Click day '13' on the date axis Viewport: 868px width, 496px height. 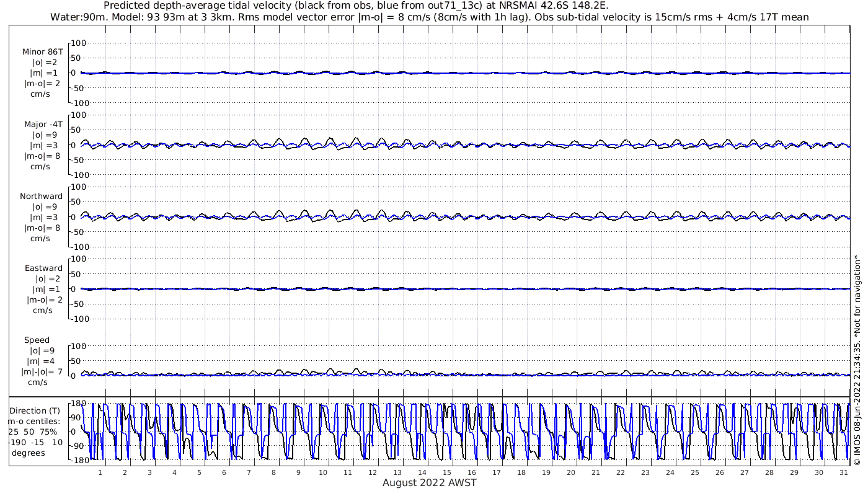tap(397, 472)
